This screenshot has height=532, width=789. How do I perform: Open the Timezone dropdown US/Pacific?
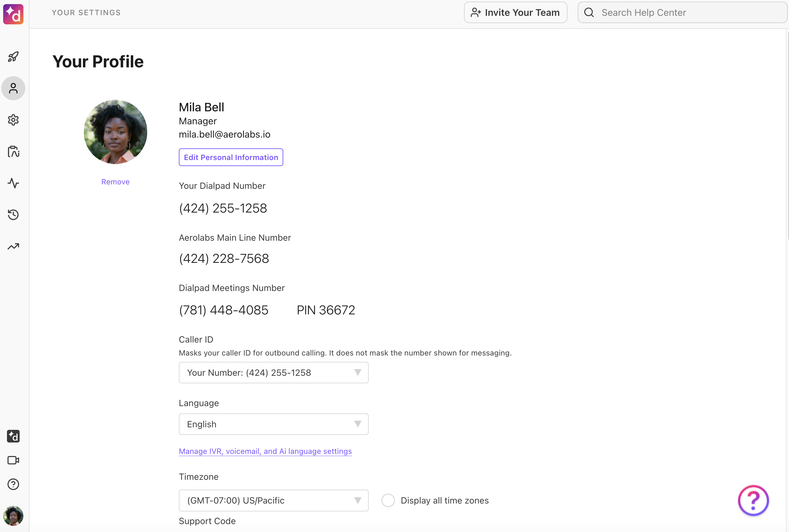point(274,500)
